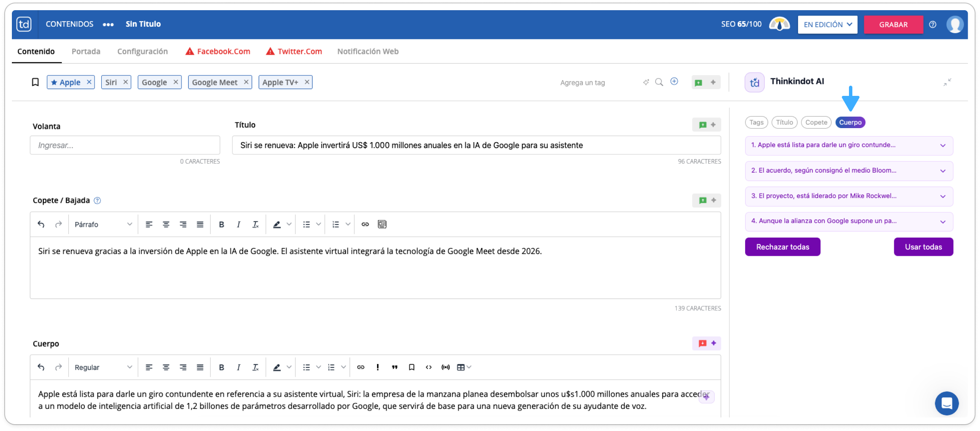The image size is (980, 431).
Task: Select the Título suggestion chip
Action: [785, 123]
